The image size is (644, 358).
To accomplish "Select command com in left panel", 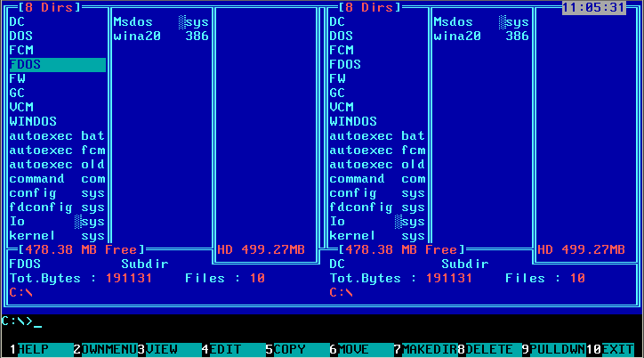I will [x=58, y=179].
